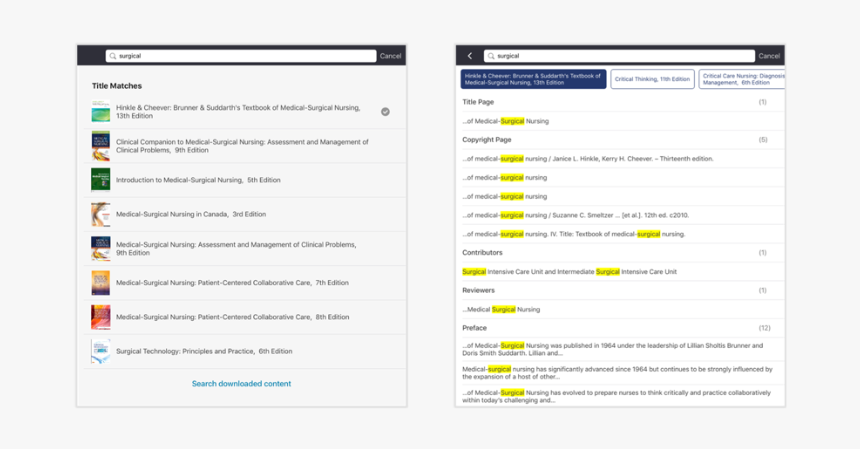This screenshot has width=860, height=449.
Task: Open Medical-Surgical Nursing in Canada cover thumbnail
Action: (x=100, y=214)
